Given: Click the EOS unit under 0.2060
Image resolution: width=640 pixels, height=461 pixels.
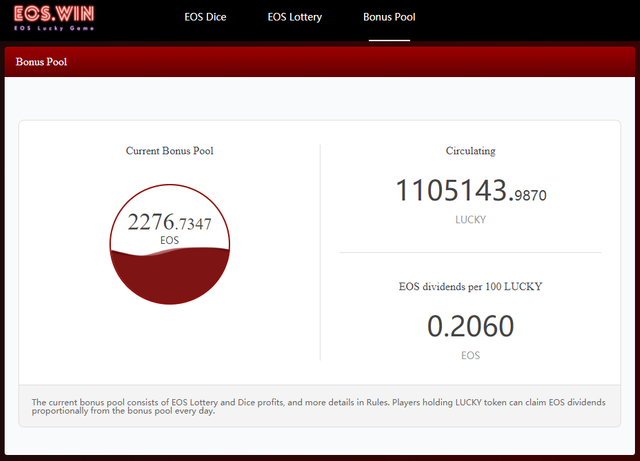Looking at the screenshot, I should 471,355.
